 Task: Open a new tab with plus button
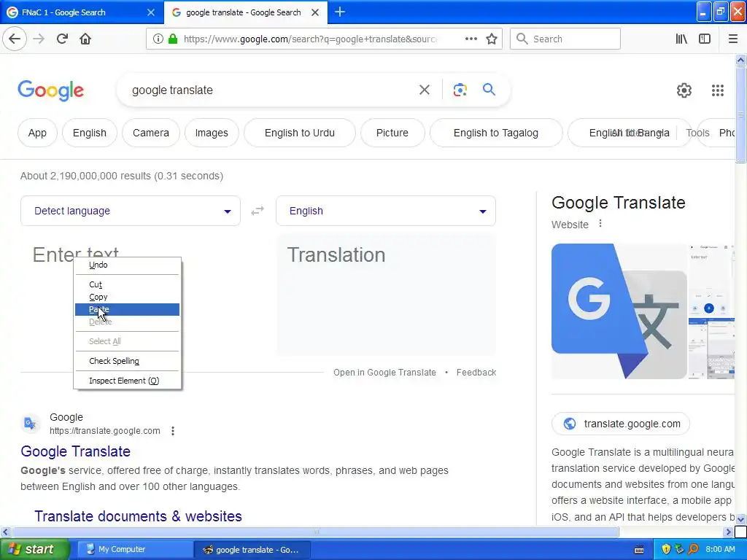coord(340,12)
